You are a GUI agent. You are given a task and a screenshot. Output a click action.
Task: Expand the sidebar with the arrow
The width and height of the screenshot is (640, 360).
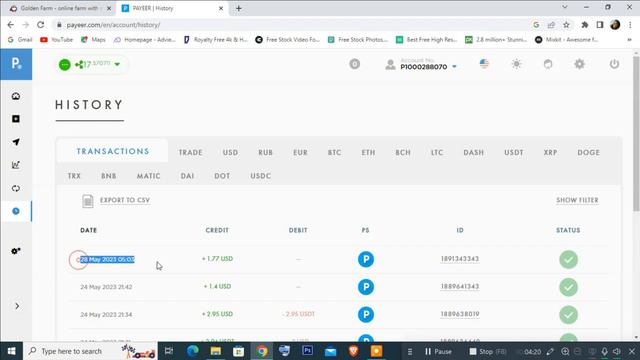click(17, 306)
